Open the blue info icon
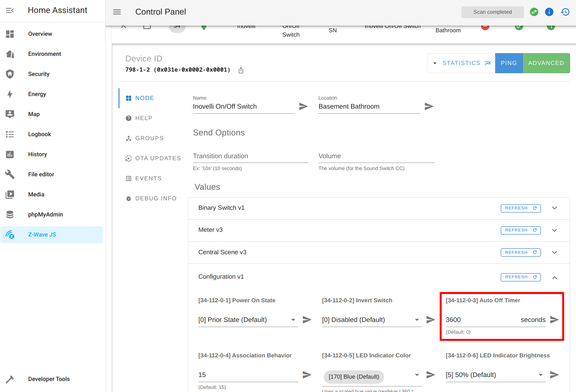576x392 pixels. pos(549,12)
